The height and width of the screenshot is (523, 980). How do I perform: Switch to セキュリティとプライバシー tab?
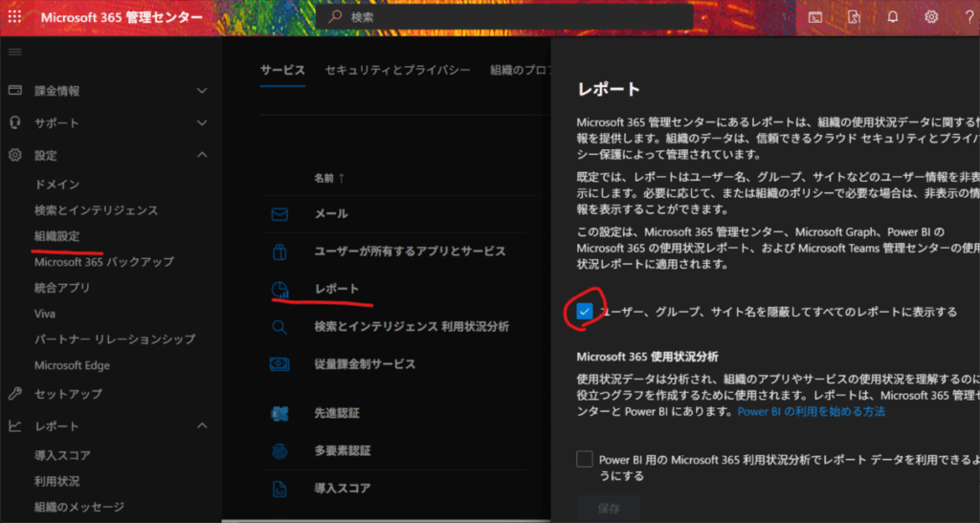(397, 71)
